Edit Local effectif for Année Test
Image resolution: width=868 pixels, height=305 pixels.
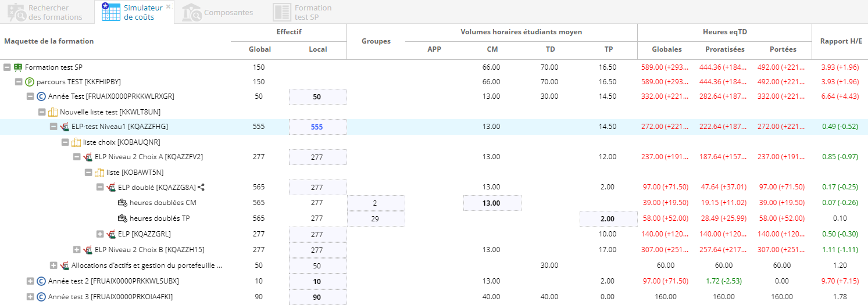coord(317,97)
